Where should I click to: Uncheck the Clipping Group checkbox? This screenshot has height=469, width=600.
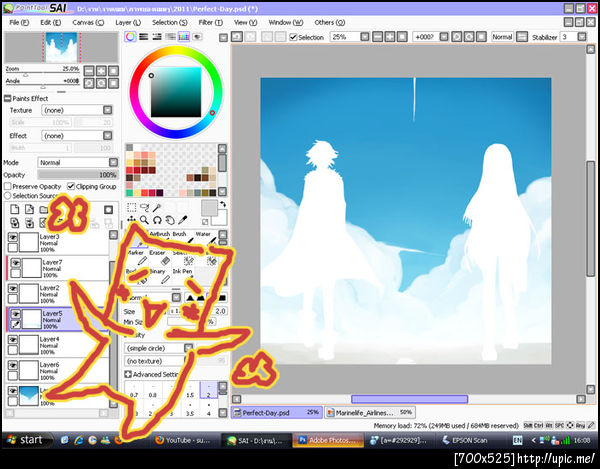(x=71, y=186)
